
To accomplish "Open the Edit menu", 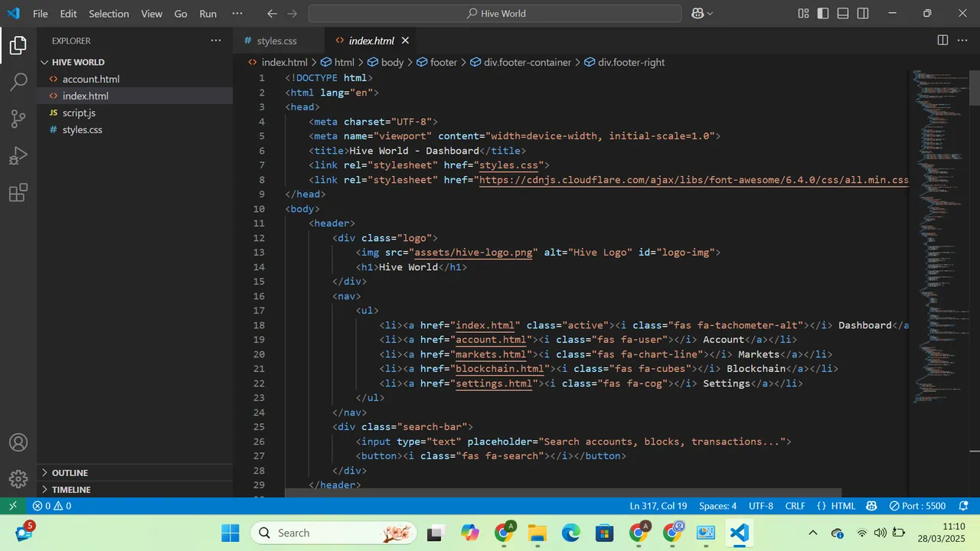I will coord(68,14).
